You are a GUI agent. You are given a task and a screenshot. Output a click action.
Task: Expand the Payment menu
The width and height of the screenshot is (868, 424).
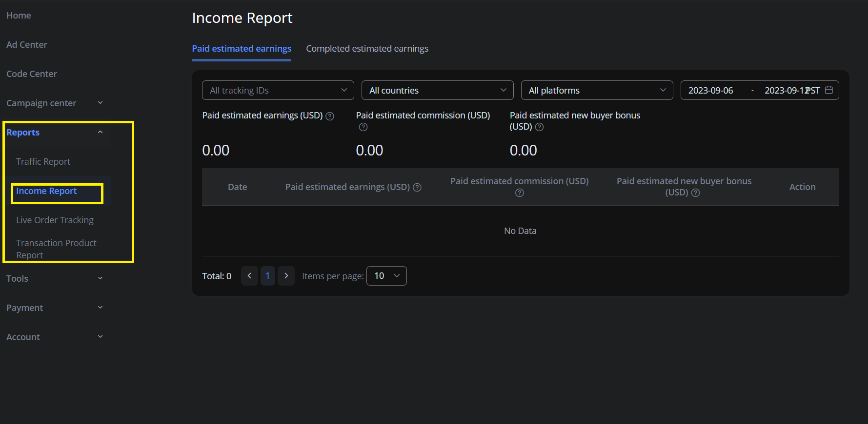55,308
